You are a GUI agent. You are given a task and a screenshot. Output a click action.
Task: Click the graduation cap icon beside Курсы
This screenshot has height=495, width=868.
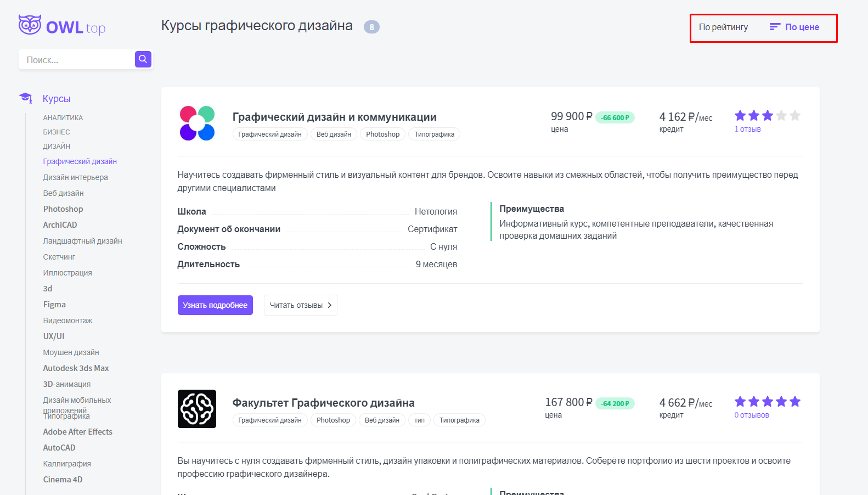[x=26, y=98]
